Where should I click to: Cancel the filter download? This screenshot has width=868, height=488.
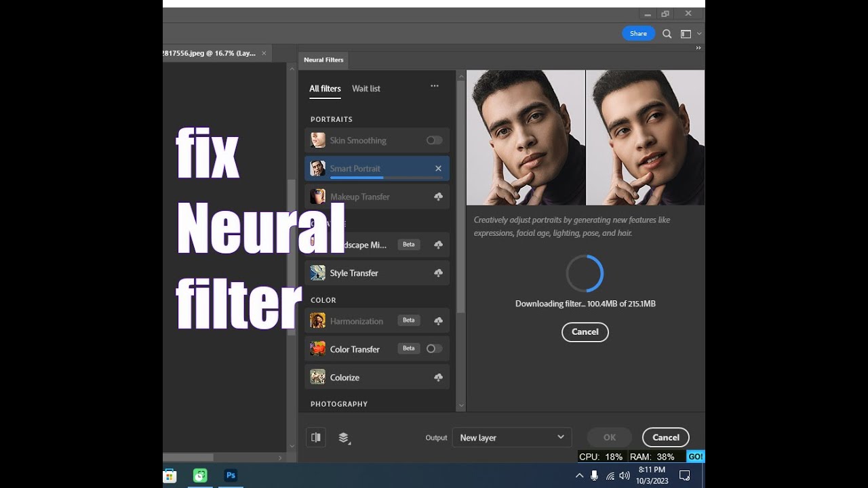[585, 332]
